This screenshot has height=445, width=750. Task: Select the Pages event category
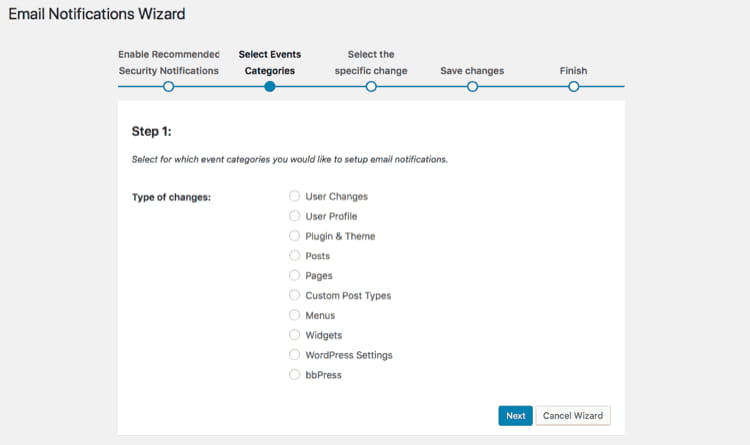295,275
